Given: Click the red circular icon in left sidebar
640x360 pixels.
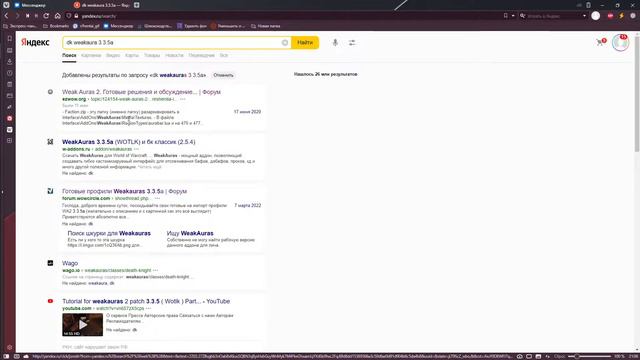Looking at the screenshot, I should [10, 118].
